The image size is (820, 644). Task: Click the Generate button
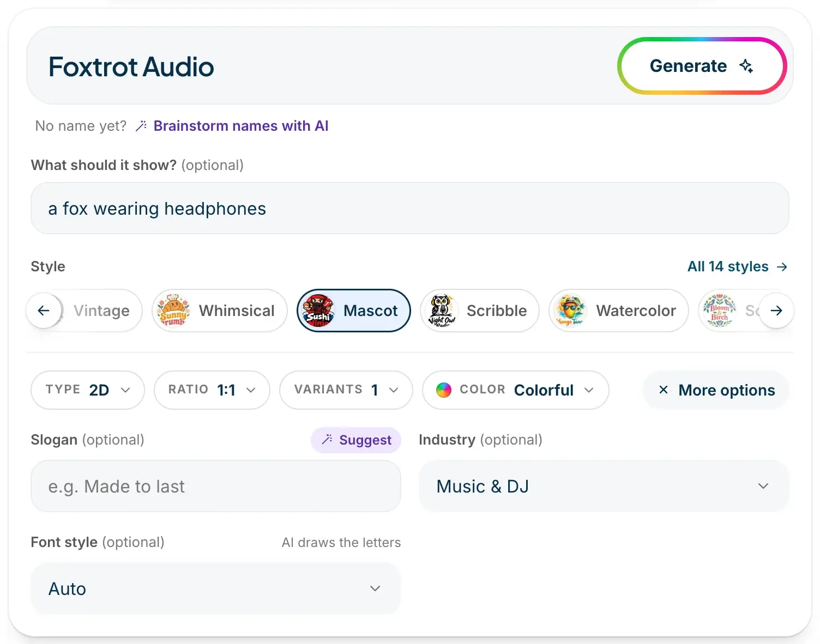pos(702,66)
